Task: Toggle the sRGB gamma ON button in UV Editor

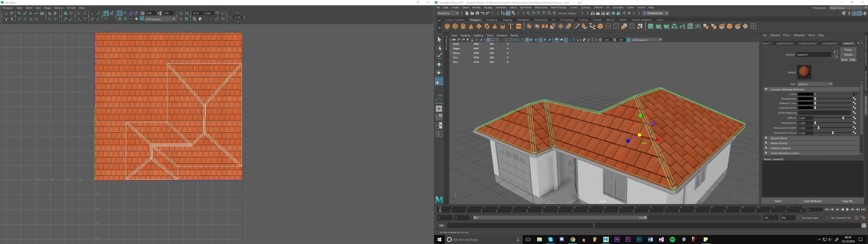Action: [142, 19]
